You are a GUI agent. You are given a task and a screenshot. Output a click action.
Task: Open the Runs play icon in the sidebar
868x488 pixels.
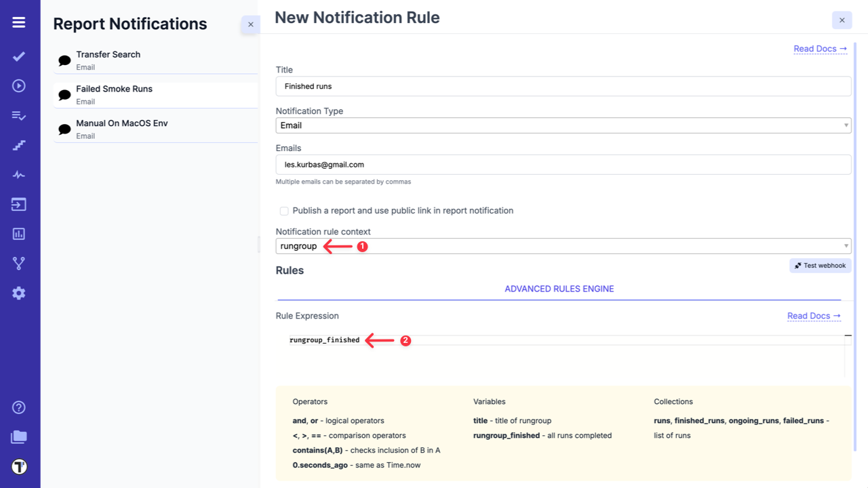click(19, 86)
